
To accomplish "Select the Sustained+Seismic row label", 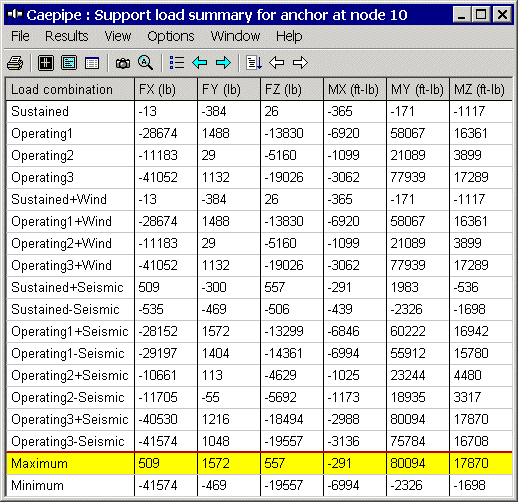I will click(x=67, y=287).
